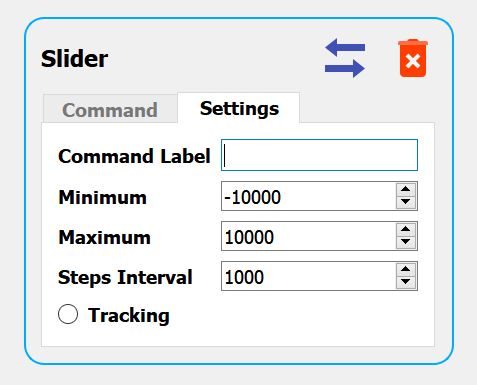Increase Maximum with the up arrow
The height and width of the screenshot is (385, 477).
click(406, 229)
